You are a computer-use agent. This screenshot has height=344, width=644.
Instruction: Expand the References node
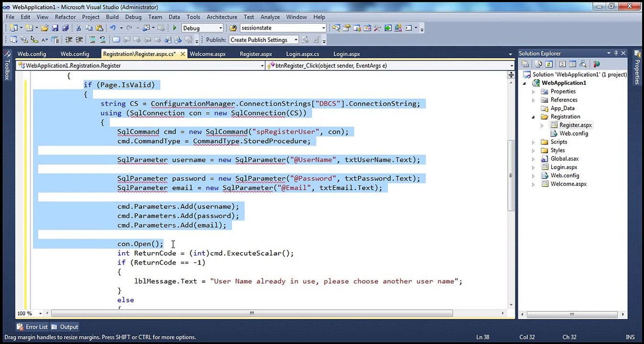533,100
